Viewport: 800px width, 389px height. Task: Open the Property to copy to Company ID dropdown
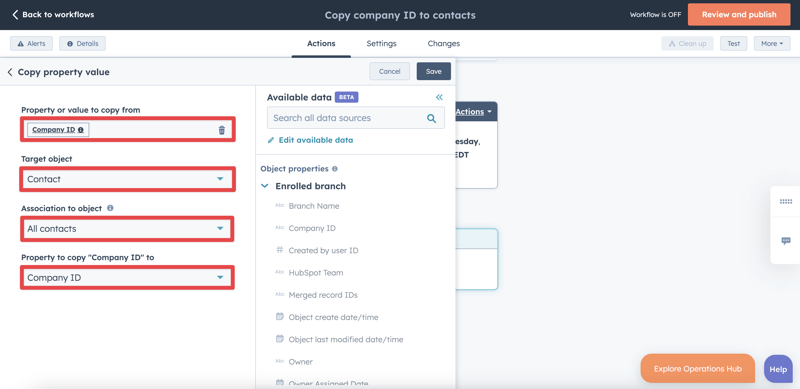point(127,278)
